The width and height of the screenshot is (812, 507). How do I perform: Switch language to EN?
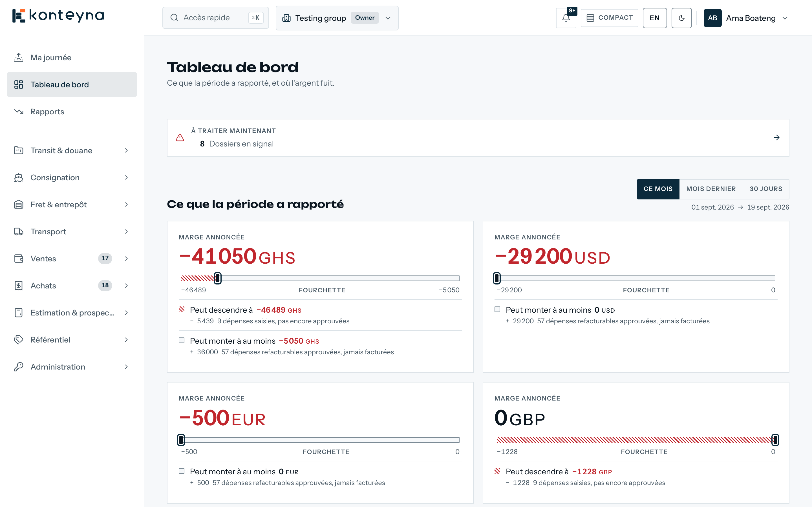(x=655, y=18)
